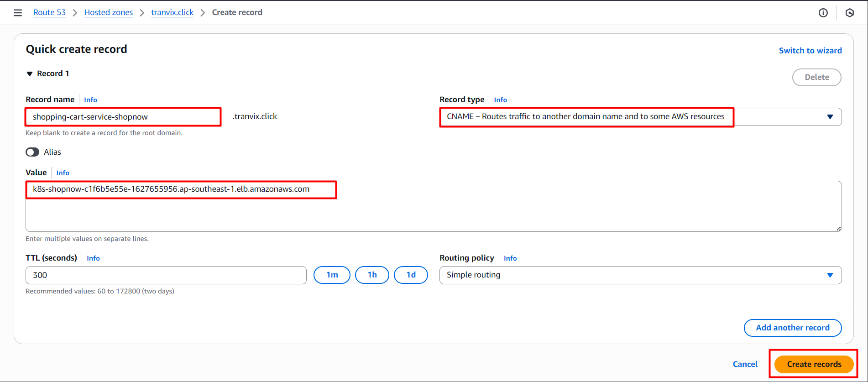This screenshot has height=382, width=868.
Task: Click Cancel to discard the record
Action: click(745, 364)
